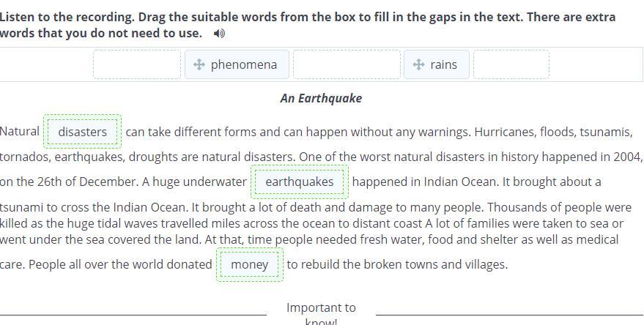Click the empty slot between 'phenomena' and 'rains'
The height and width of the screenshot is (325, 644).
(347, 64)
